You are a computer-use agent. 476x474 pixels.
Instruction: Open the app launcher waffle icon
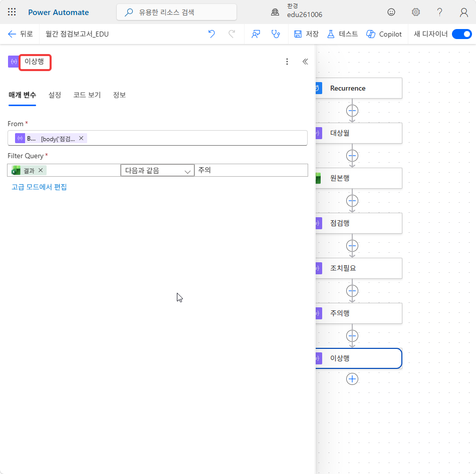click(12, 12)
